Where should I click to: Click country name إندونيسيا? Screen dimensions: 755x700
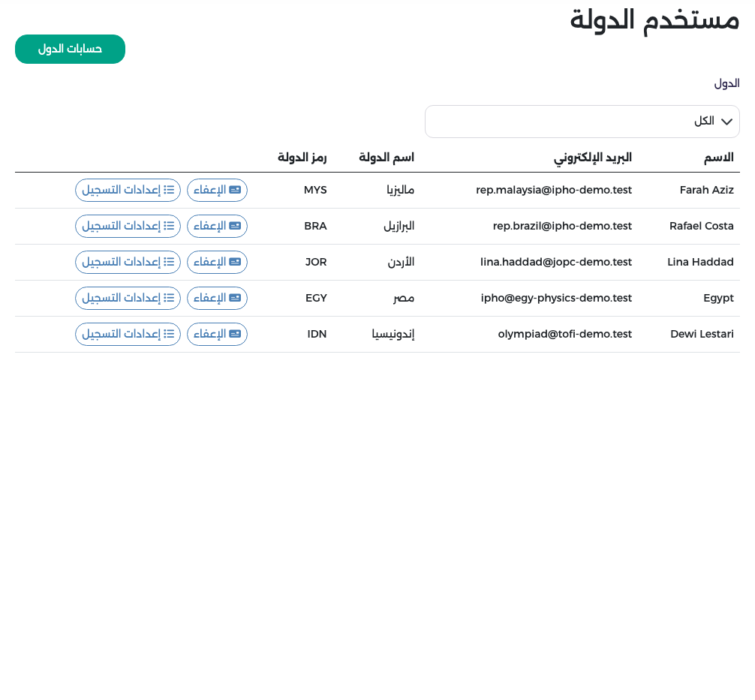393,334
